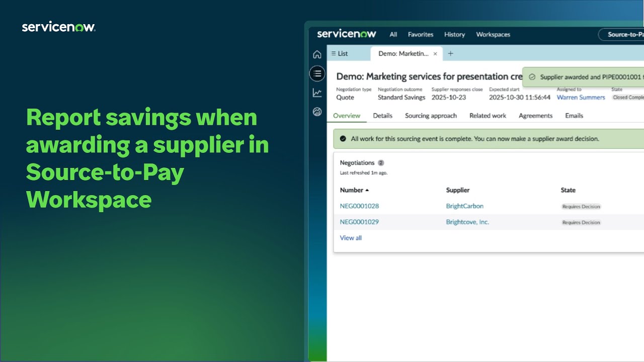Open assigned user Warren Summers
644x362 pixels.
(x=581, y=98)
